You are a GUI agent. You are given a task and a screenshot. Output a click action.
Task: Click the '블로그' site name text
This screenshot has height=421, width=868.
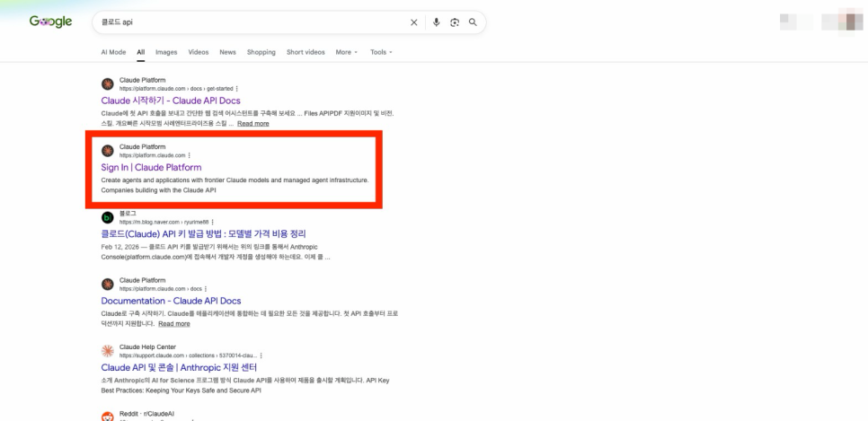tap(128, 214)
